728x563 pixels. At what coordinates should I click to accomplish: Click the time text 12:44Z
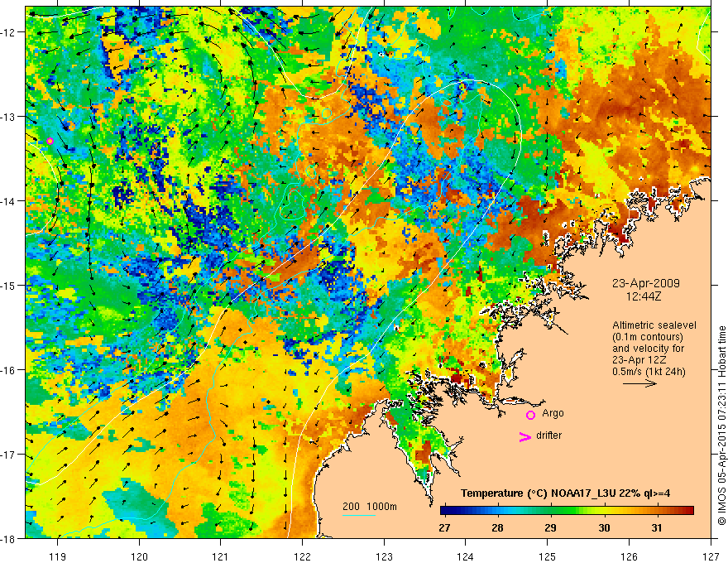644,296
